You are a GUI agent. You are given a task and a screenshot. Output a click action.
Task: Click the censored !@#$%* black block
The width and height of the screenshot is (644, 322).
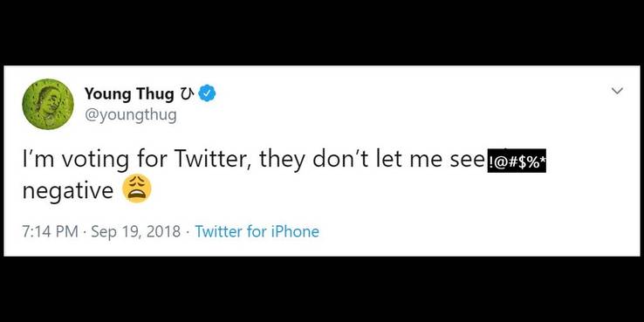517,161
